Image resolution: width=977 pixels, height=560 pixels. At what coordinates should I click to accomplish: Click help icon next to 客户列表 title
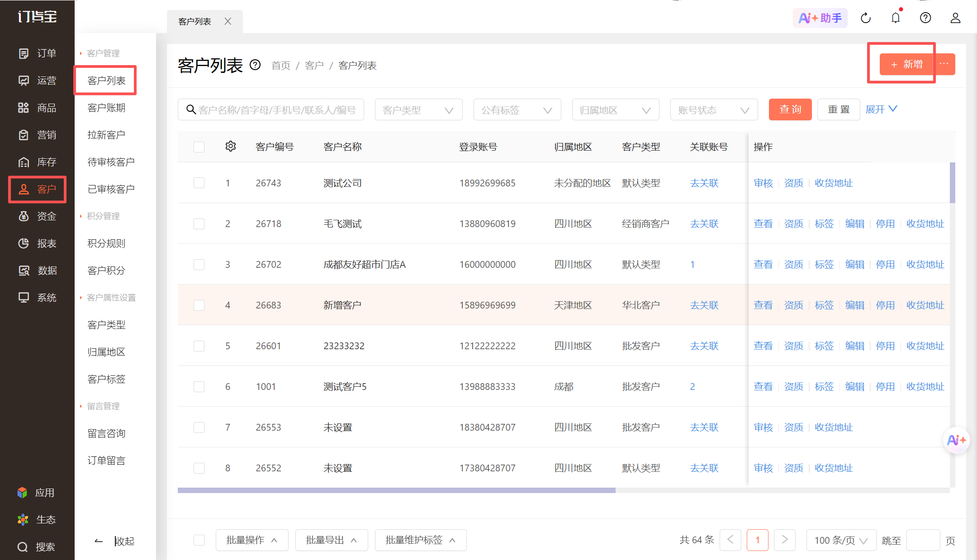255,65
